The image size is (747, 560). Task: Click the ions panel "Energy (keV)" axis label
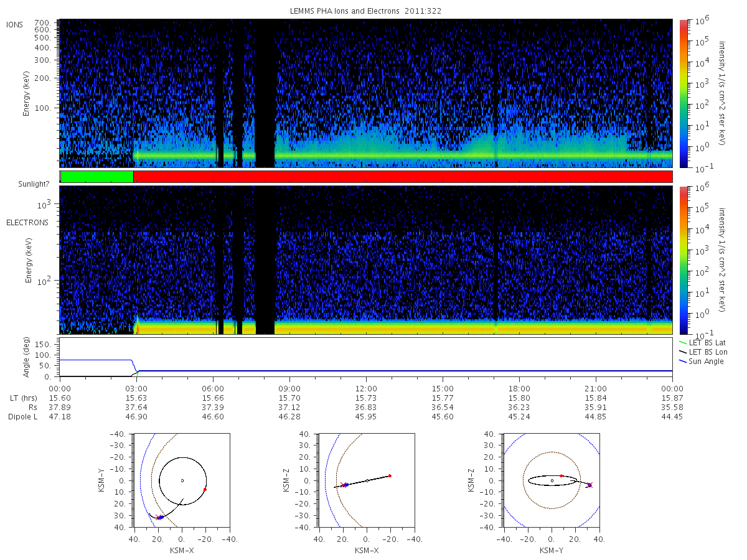coord(27,93)
